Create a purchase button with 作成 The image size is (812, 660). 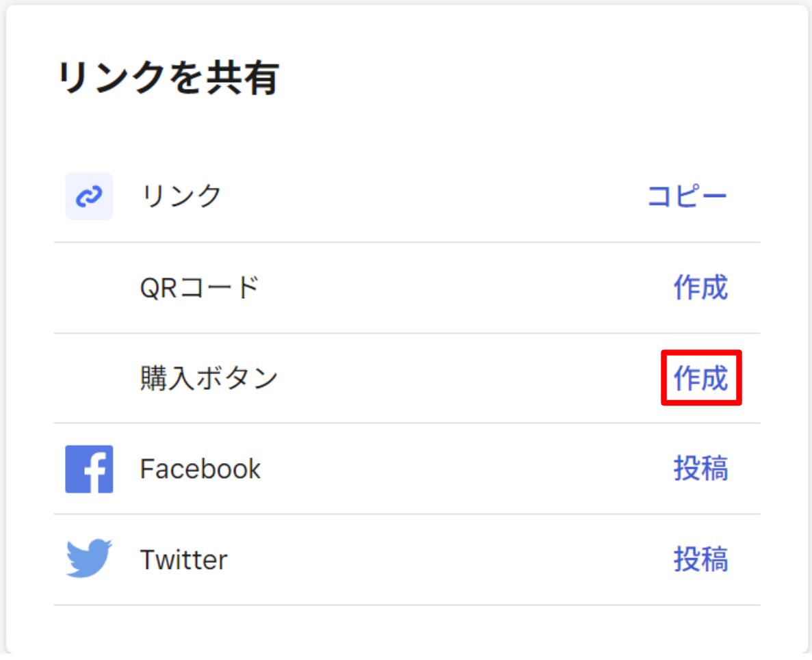click(700, 378)
